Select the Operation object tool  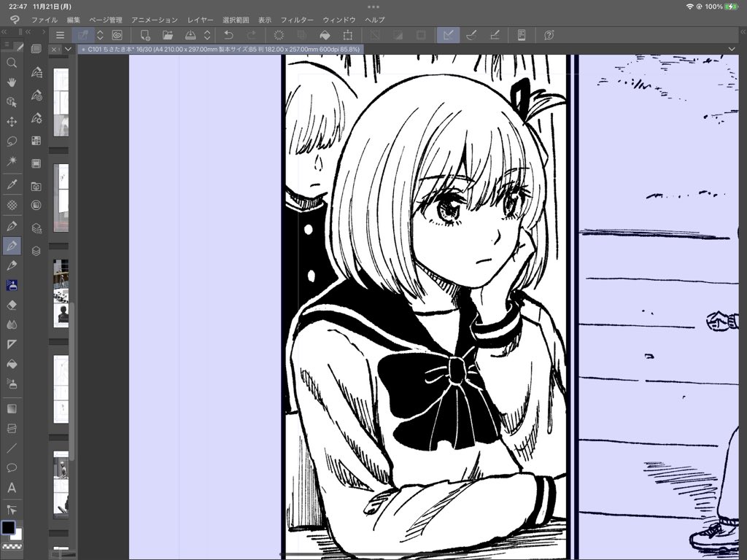point(12,102)
